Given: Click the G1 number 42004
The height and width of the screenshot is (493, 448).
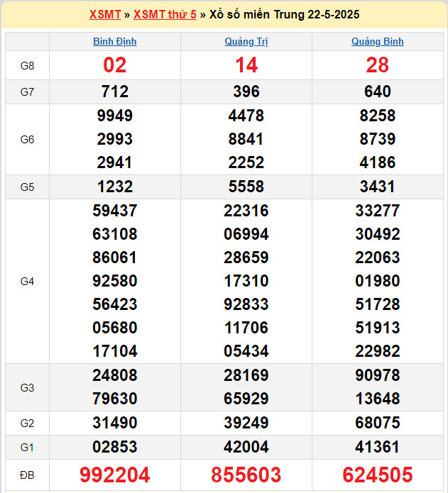Looking at the screenshot, I should point(246,447).
